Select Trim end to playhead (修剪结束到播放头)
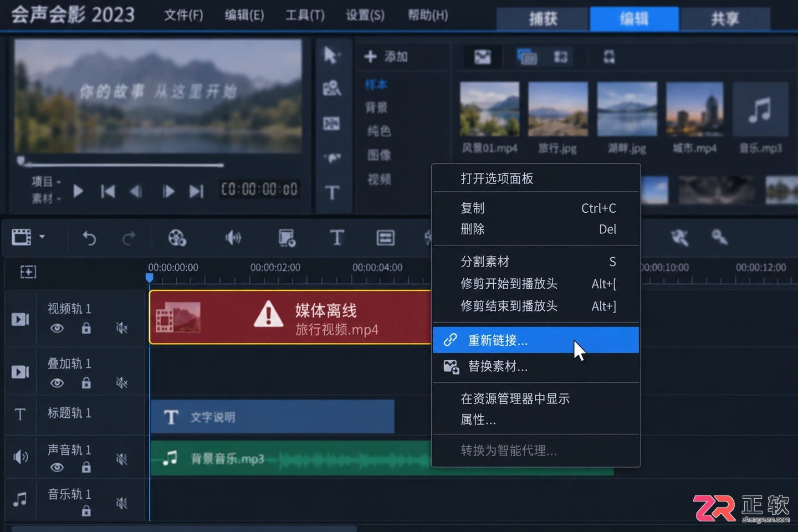 click(535, 306)
